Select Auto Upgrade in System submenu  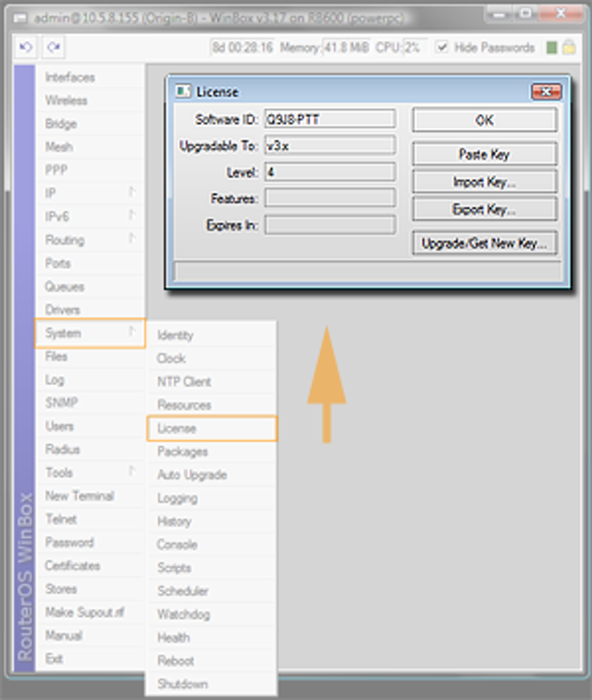coord(212,475)
